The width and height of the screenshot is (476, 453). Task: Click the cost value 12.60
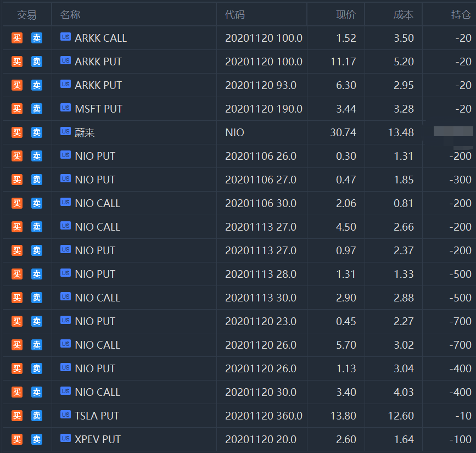[x=401, y=416]
